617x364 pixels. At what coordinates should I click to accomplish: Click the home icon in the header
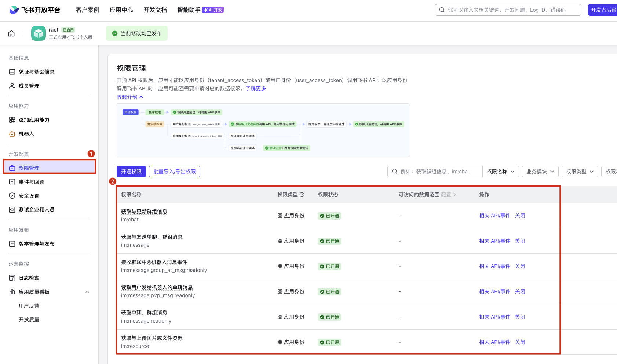(11, 33)
